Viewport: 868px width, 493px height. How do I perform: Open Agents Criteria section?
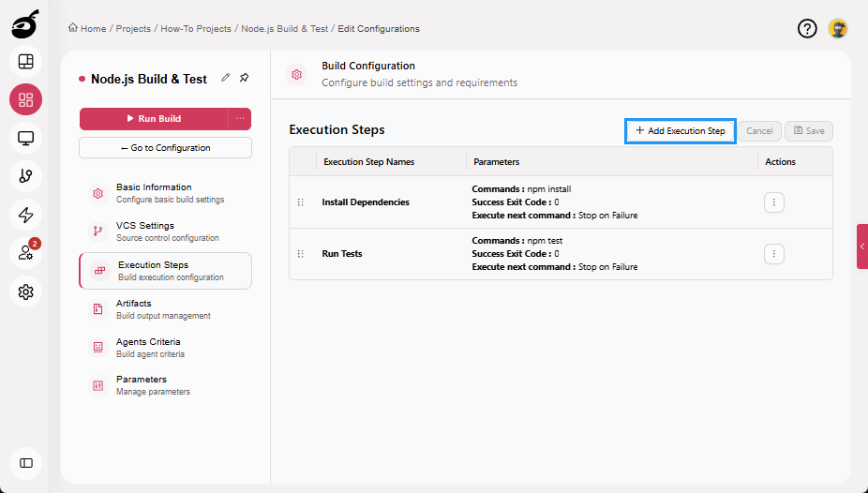coord(166,347)
